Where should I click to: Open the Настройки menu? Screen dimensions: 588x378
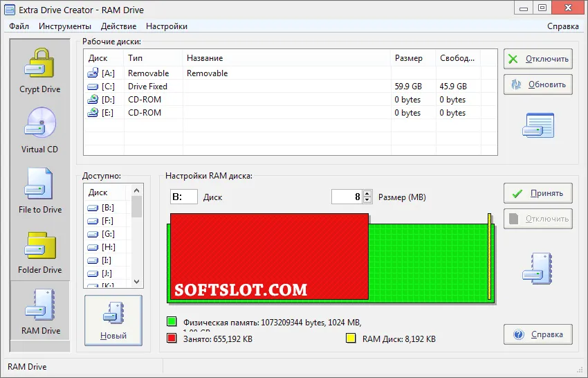click(x=167, y=26)
